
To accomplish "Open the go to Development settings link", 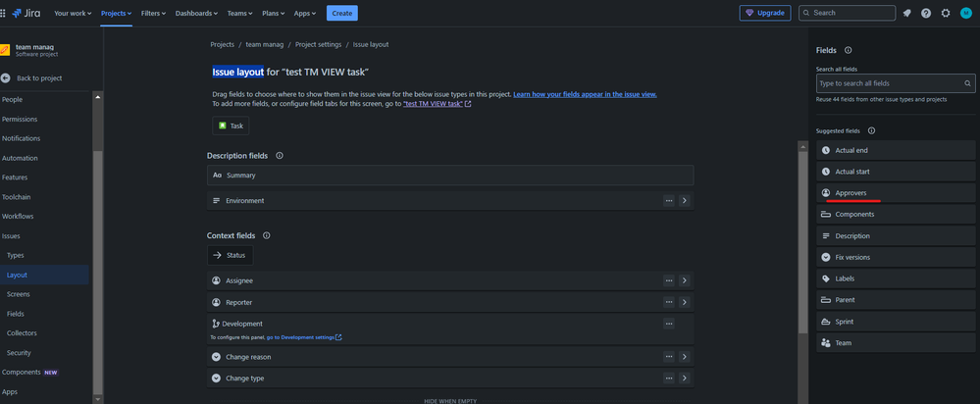I will [303, 337].
